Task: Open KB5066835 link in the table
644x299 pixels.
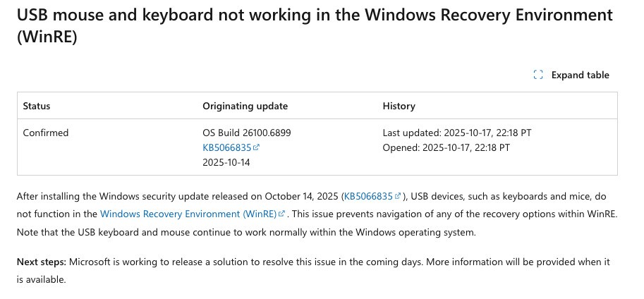Action: [226, 147]
